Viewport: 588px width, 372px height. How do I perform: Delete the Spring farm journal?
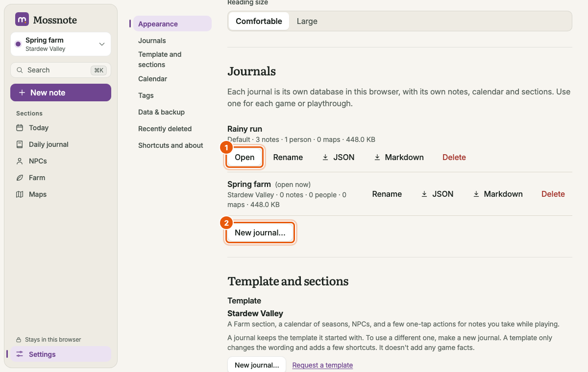[553, 194]
